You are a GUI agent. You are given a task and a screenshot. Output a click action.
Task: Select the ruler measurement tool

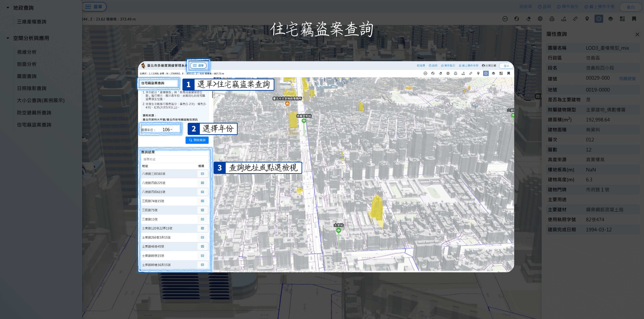coord(575,19)
